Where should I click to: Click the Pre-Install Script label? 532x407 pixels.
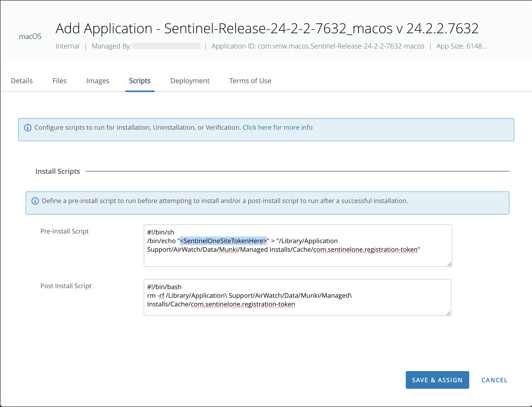pyautogui.click(x=64, y=231)
